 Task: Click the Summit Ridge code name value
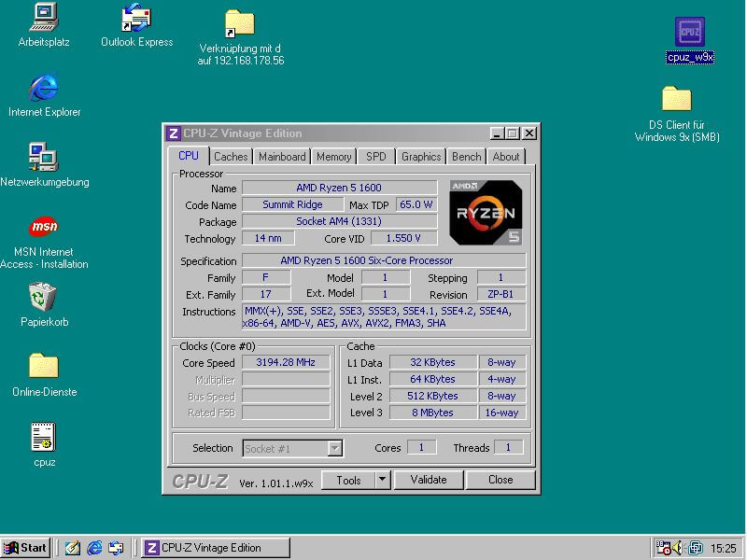click(292, 204)
